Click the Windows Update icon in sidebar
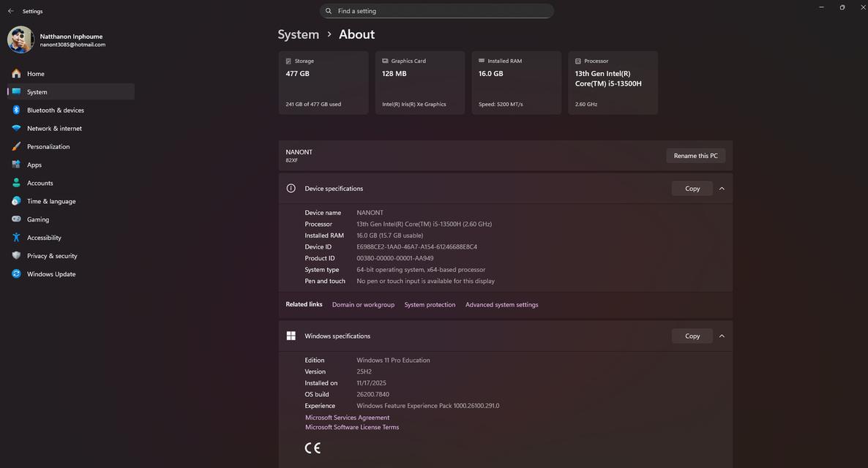868x468 pixels. click(x=16, y=273)
